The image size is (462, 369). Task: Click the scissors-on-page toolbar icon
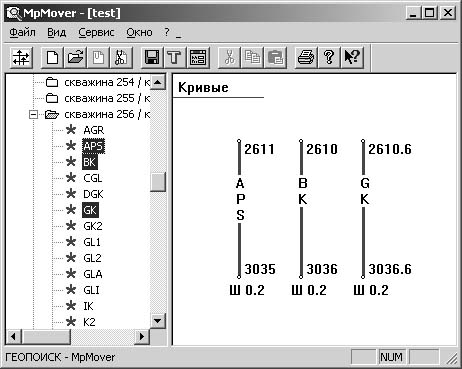(121, 58)
